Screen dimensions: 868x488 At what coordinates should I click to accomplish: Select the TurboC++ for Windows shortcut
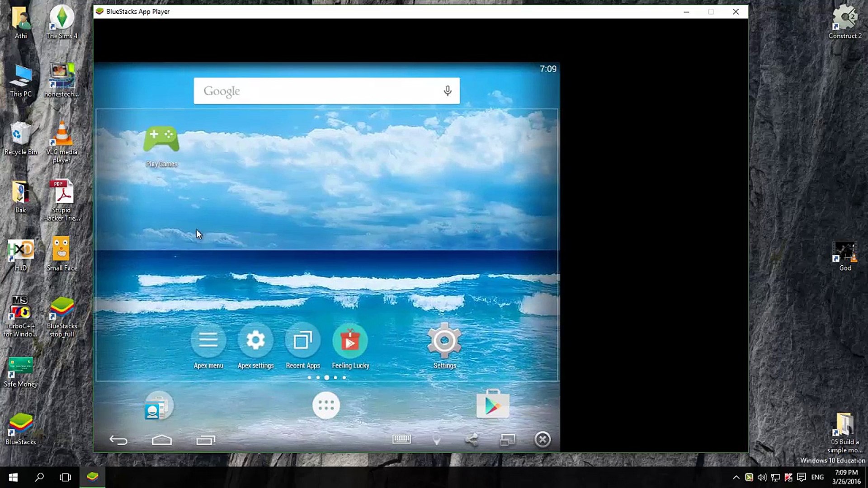coord(20,316)
